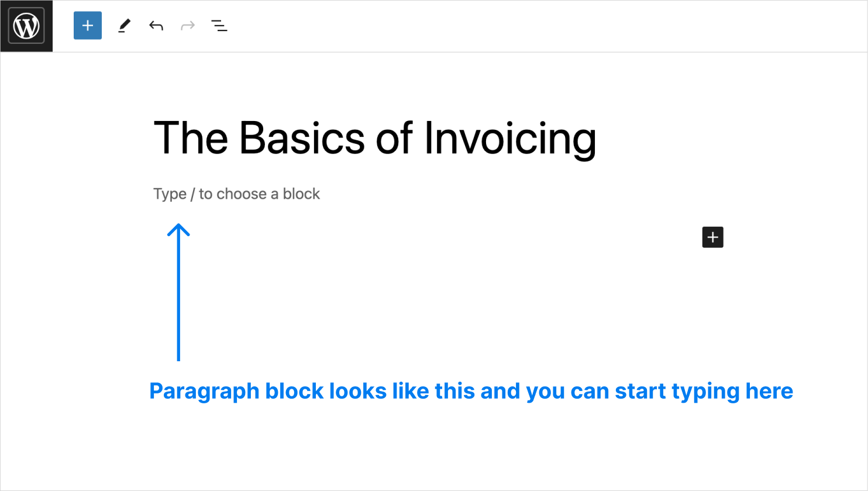
Task: Click the WordPress logo in corner
Action: pyautogui.click(x=26, y=25)
